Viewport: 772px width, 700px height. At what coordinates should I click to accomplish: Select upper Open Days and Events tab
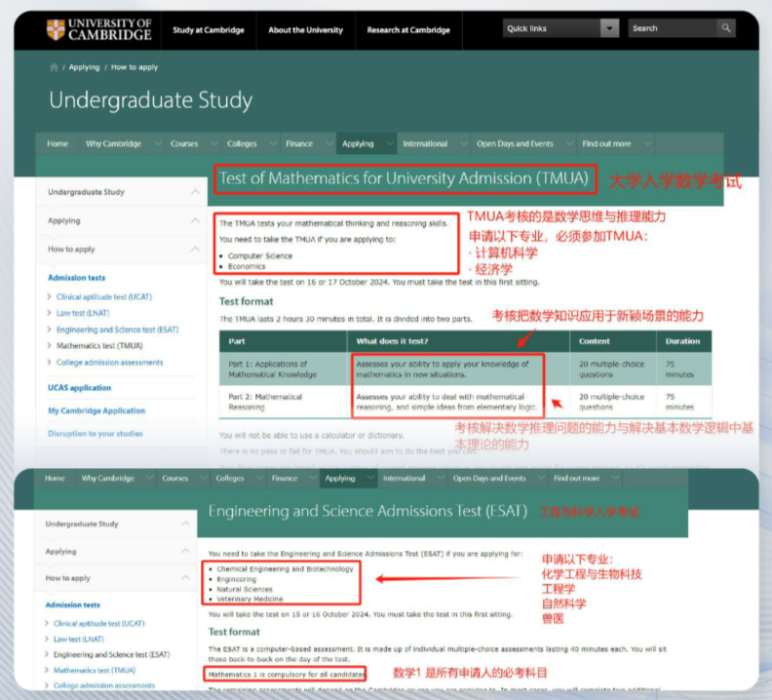tap(515, 143)
